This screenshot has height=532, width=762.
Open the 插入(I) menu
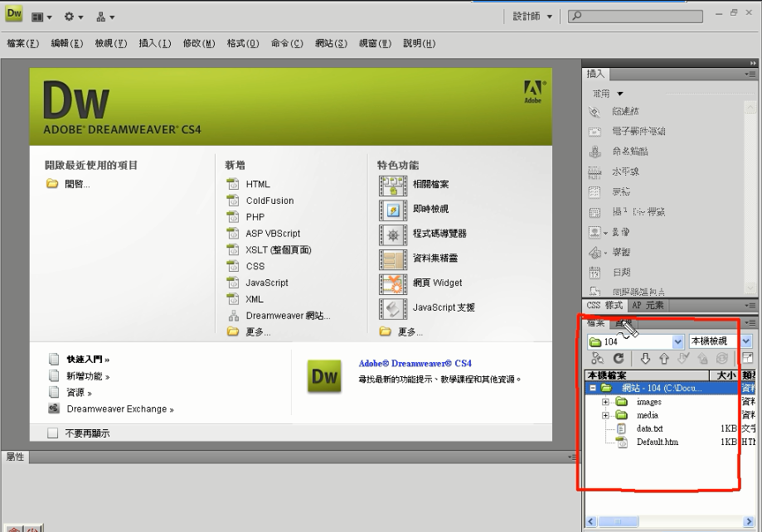(x=155, y=43)
